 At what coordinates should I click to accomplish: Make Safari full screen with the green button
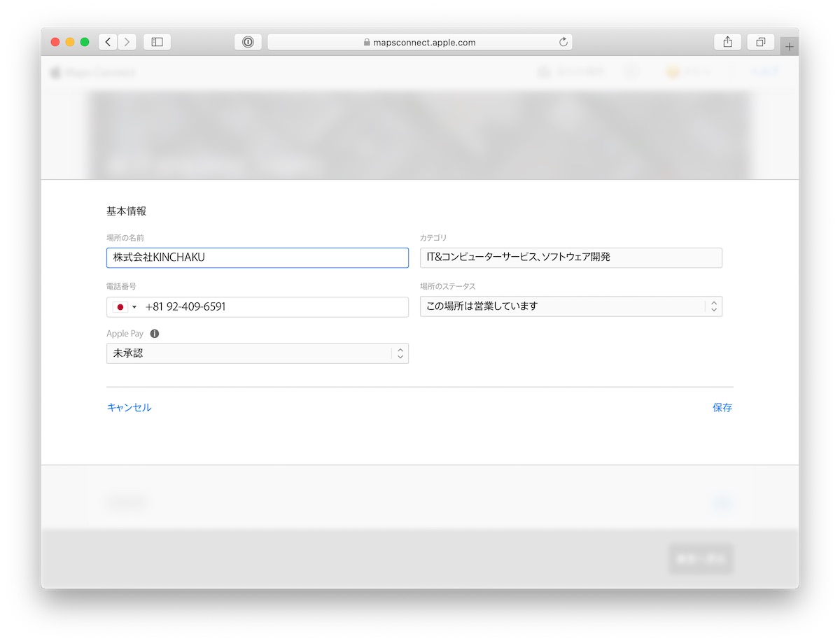coord(85,42)
